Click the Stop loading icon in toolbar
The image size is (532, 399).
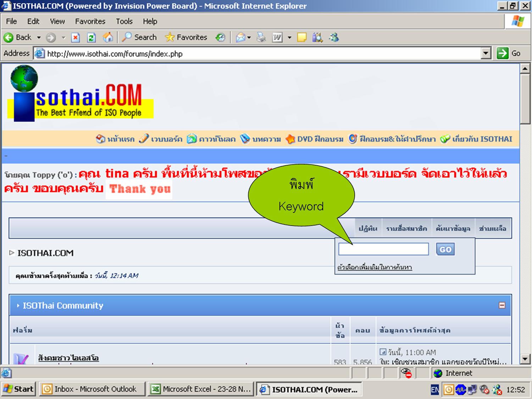76,38
